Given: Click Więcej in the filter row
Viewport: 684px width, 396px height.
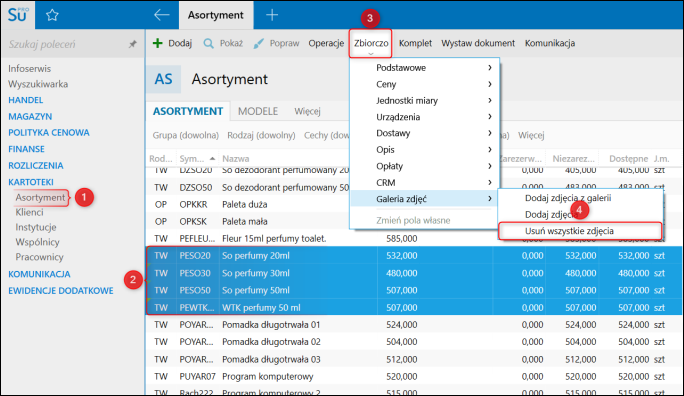Looking at the screenshot, I should [531, 135].
